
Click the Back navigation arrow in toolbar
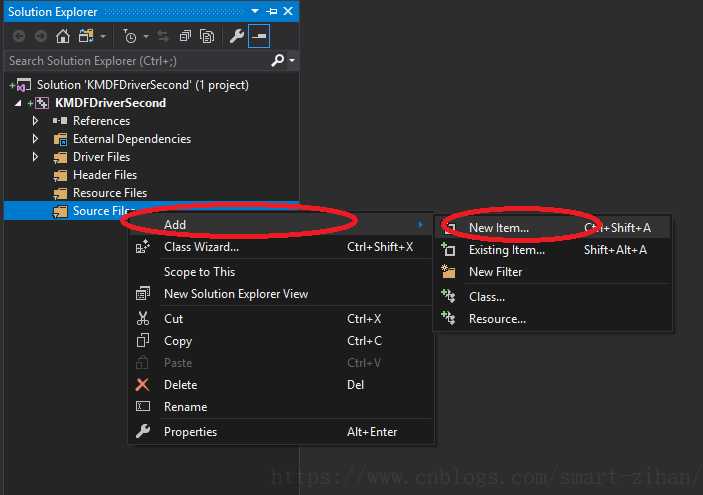[19, 36]
